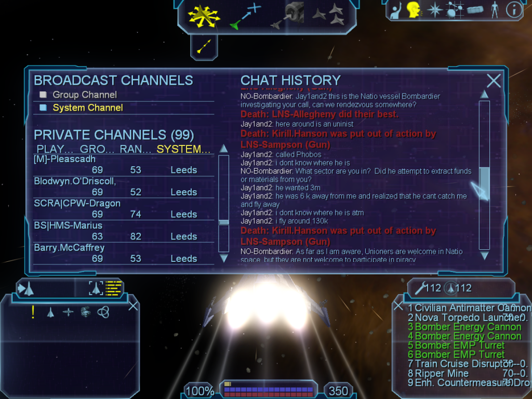Use nanobots wrench icon showing 112

point(428,288)
